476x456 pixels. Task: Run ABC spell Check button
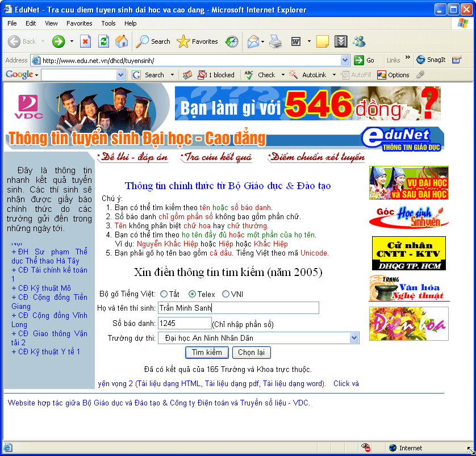click(260, 75)
